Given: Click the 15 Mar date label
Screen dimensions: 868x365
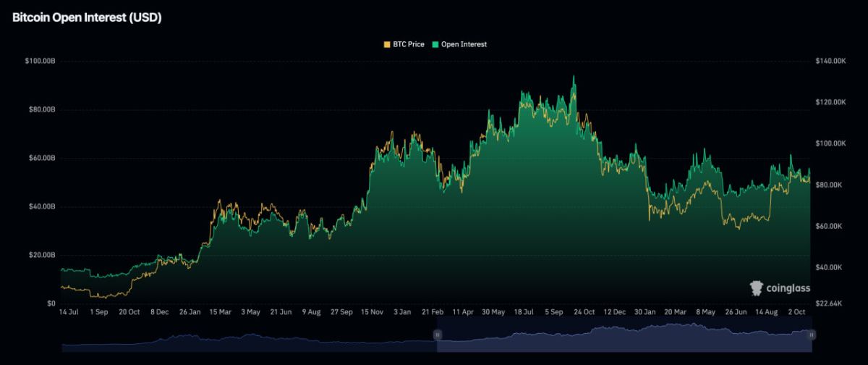Looking at the screenshot, I should pyautogui.click(x=220, y=311).
